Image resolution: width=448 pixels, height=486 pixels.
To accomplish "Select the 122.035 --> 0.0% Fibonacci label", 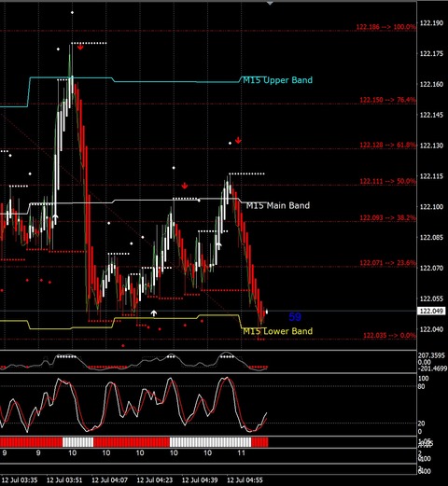I will tap(389, 335).
